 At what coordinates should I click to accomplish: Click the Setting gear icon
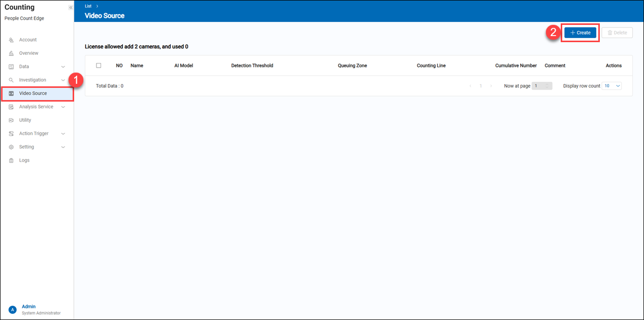pyautogui.click(x=11, y=147)
